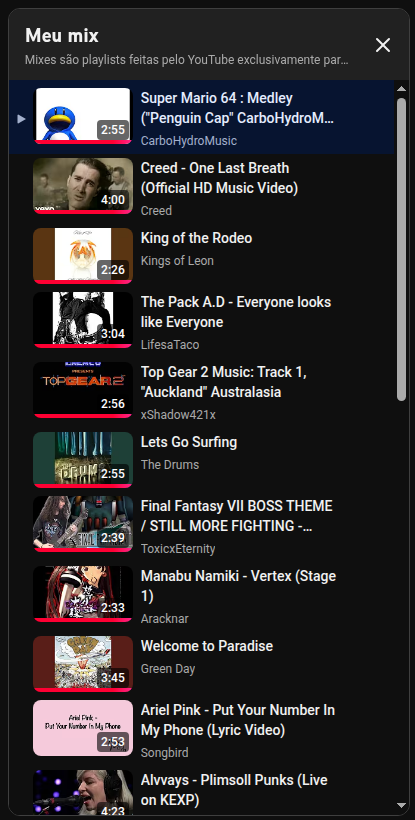Image resolution: width=415 pixels, height=820 pixels.
Task: Select Manabu Namiki - Vertex (Stage 1)
Action: click(238, 586)
